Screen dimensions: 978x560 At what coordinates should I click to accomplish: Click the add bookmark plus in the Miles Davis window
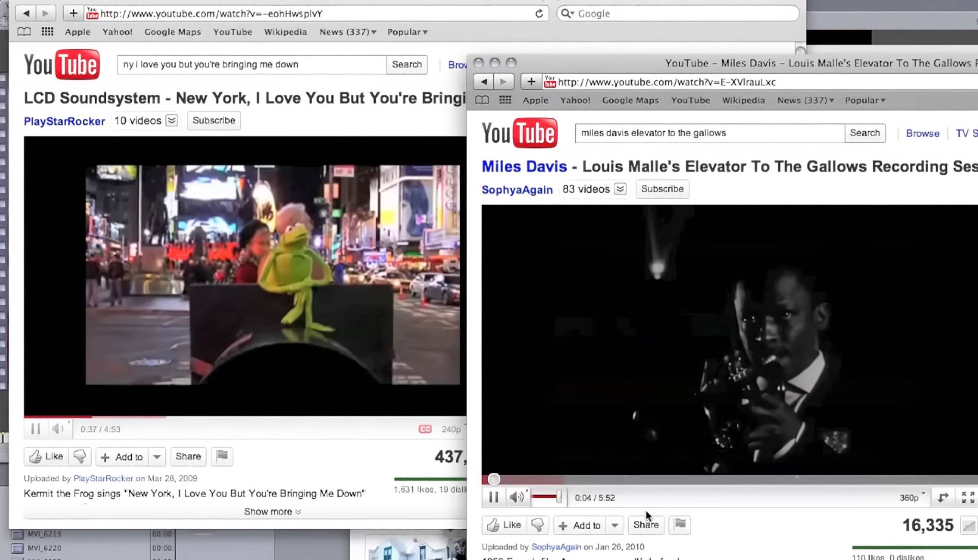[x=531, y=82]
